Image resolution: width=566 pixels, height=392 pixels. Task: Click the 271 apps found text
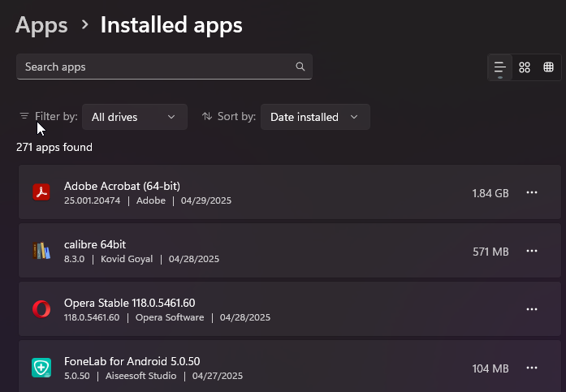pyautogui.click(x=54, y=147)
